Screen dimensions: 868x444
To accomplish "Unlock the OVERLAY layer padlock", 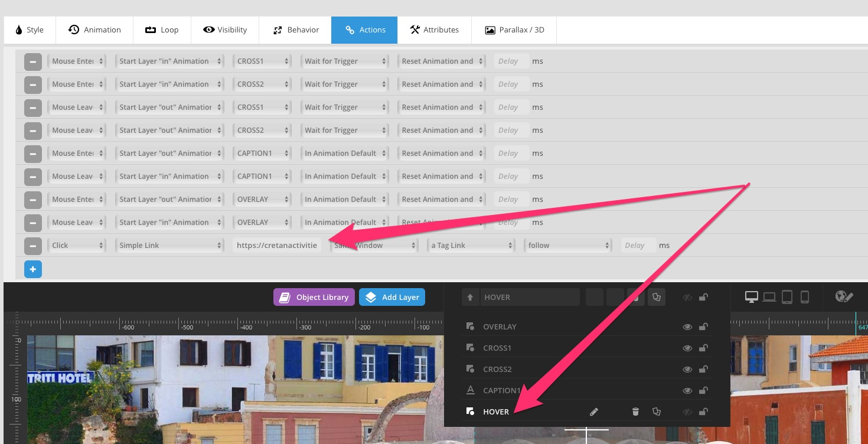I will point(703,327).
